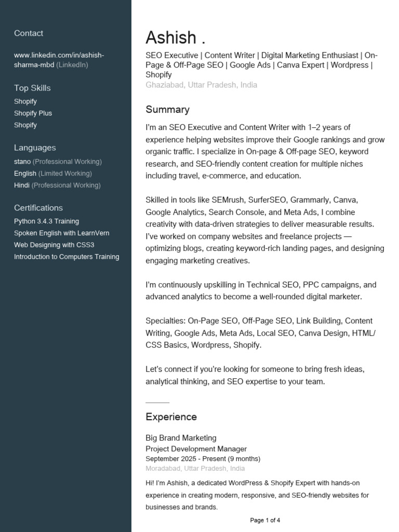Image resolution: width=399 pixels, height=532 pixels.
Task: Select the English language entry
Action: 53,174
